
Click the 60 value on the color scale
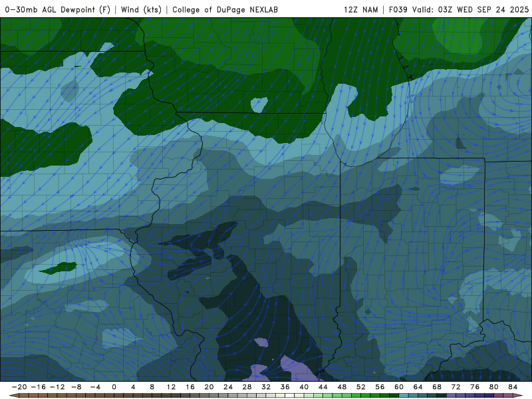pyautogui.click(x=399, y=387)
